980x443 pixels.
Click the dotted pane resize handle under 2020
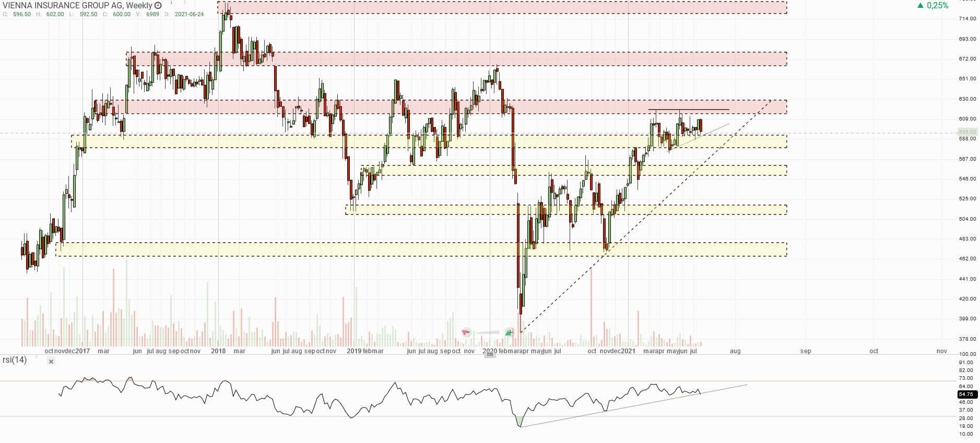click(490, 354)
